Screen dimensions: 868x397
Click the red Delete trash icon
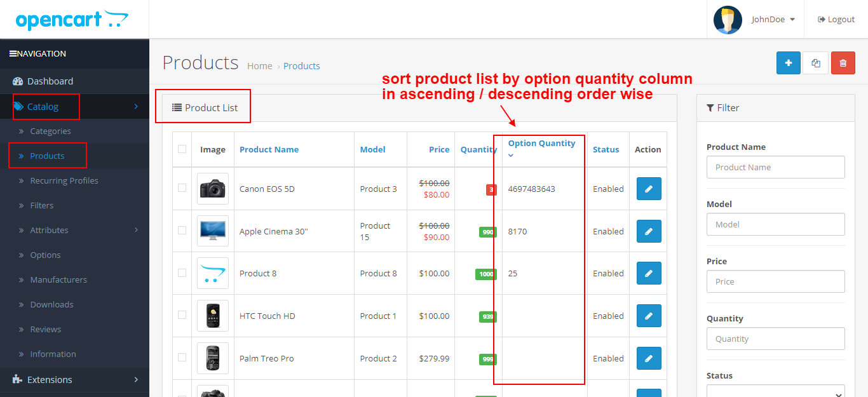pyautogui.click(x=843, y=63)
